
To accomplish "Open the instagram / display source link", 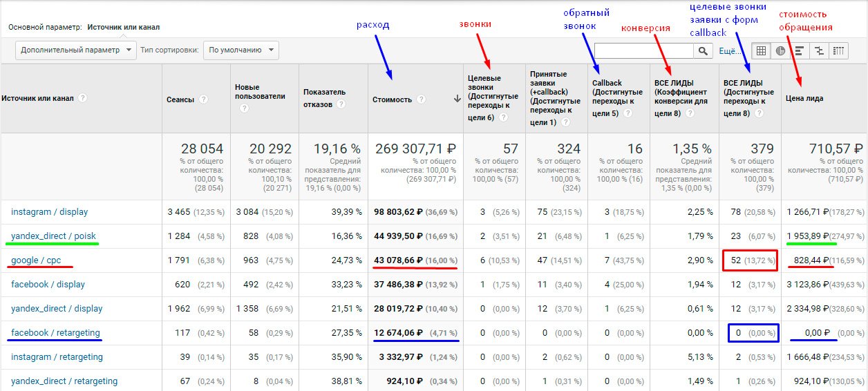I will point(50,211).
